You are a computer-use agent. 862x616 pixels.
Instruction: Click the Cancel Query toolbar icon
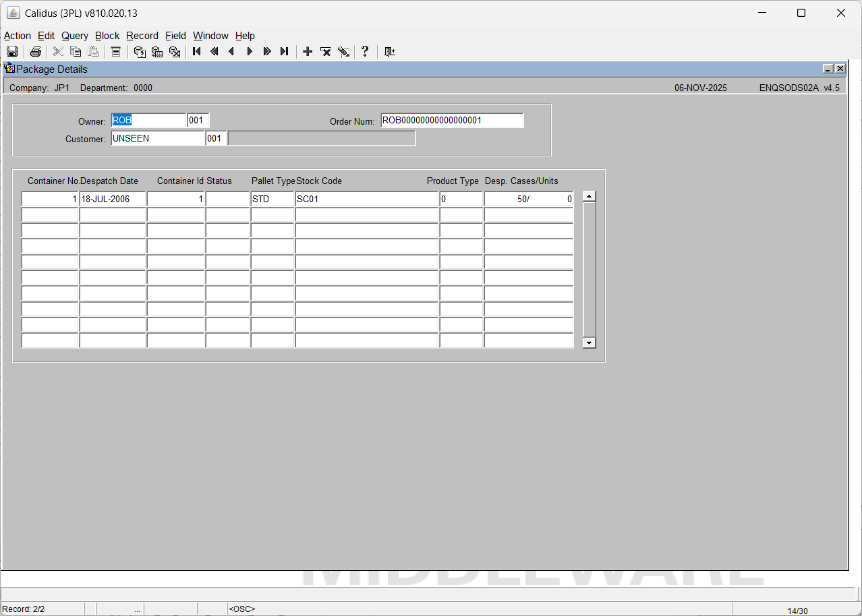[175, 52]
